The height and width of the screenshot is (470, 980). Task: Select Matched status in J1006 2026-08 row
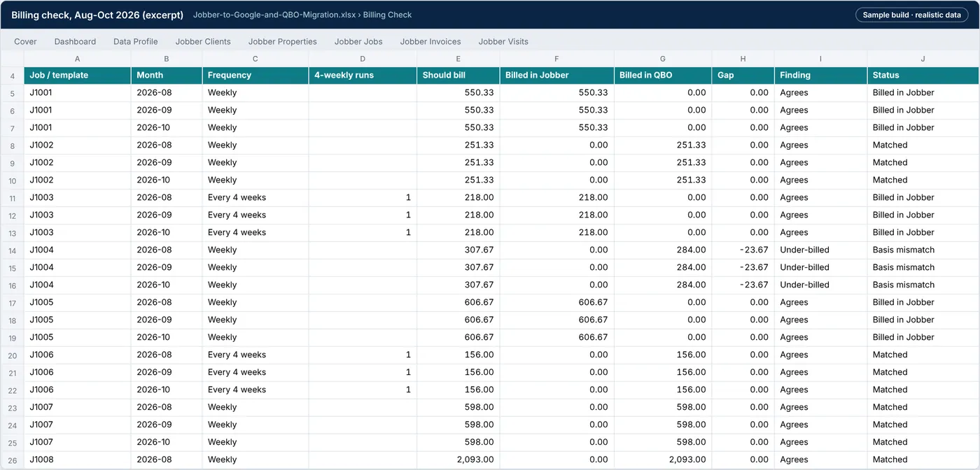(923, 355)
